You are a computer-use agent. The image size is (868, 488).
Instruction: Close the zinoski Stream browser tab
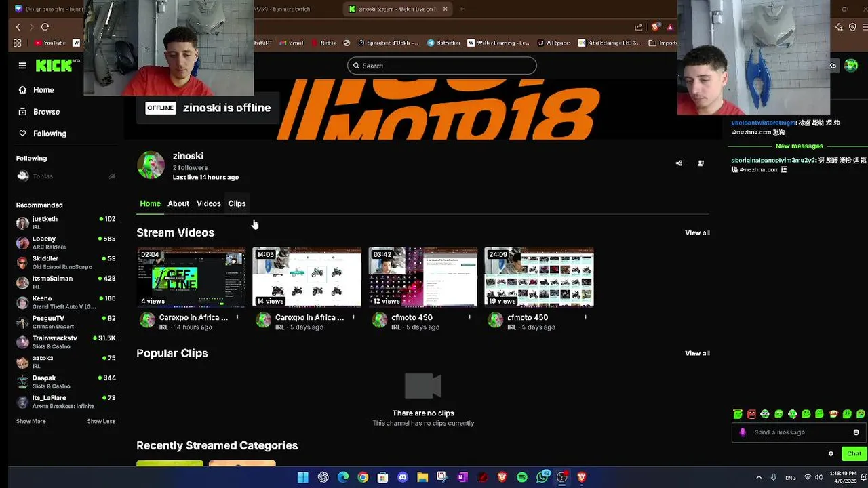click(446, 9)
